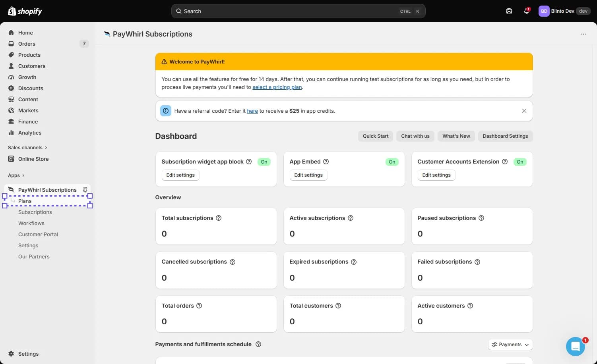Open the Workflows sub-item
The image size is (597, 364).
click(x=31, y=223)
